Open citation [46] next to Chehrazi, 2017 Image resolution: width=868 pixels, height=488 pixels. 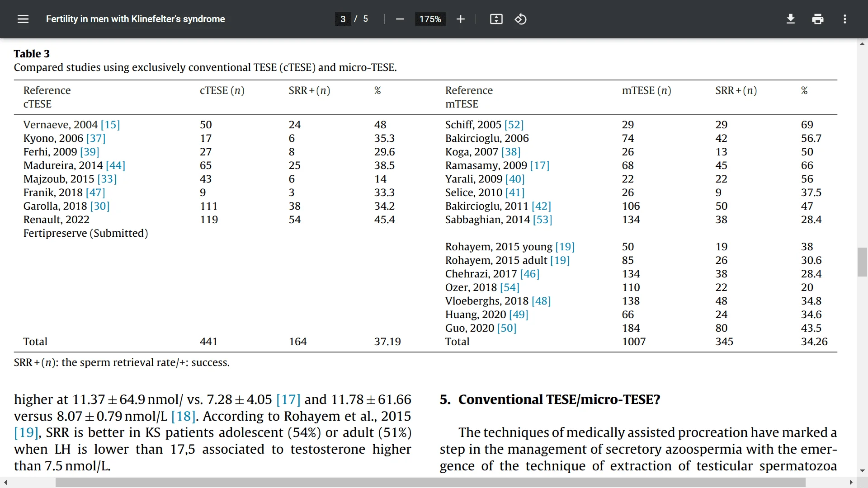coord(530,274)
